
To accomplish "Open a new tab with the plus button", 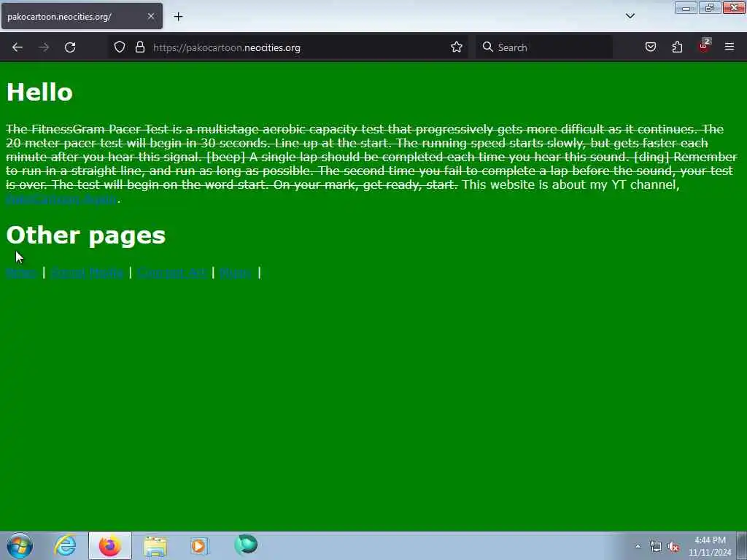I will [178, 17].
